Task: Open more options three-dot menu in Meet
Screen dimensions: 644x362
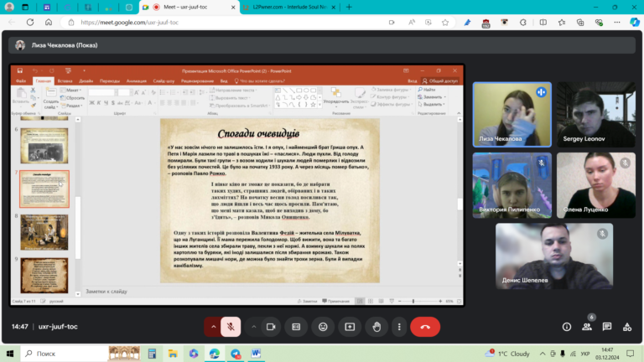Action: (x=399, y=327)
